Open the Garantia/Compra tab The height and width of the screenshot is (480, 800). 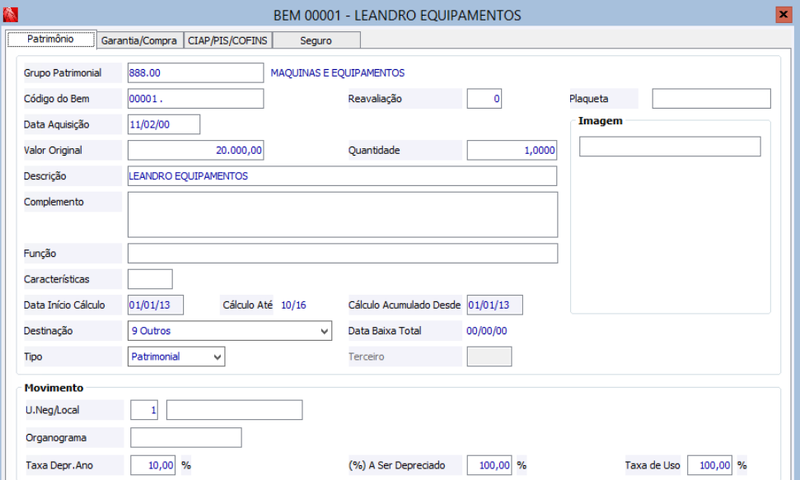[x=139, y=40]
